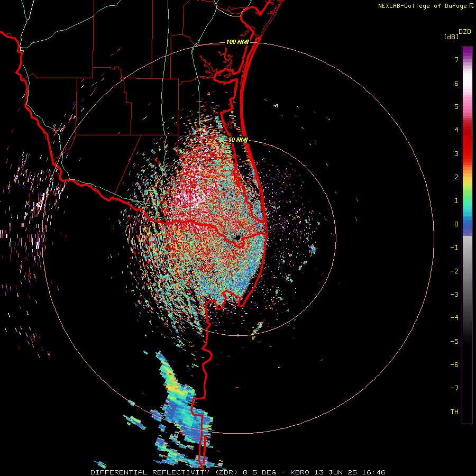Click the [dB] unit label
This screenshot has width=476, height=476.
click(451, 36)
